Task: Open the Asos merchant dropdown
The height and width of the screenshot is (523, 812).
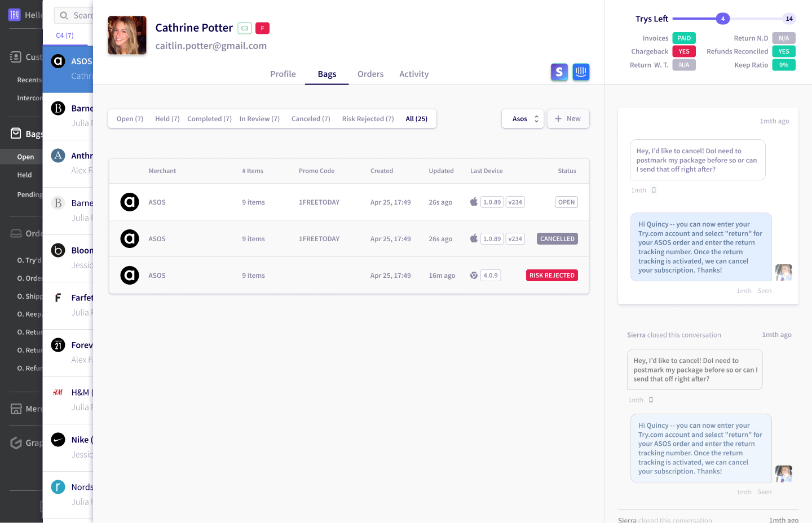Action: [x=523, y=119]
